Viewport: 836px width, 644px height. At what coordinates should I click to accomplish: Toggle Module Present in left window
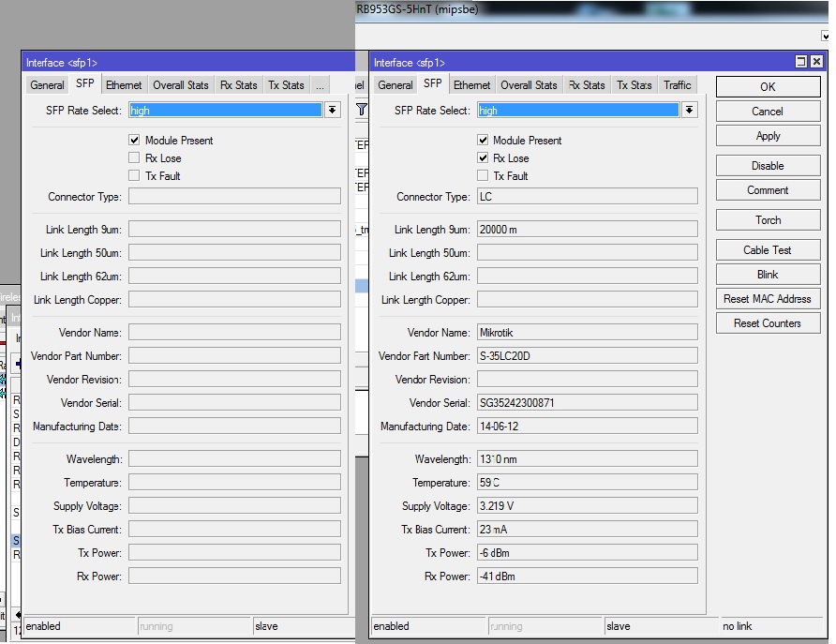(x=134, y=141)
